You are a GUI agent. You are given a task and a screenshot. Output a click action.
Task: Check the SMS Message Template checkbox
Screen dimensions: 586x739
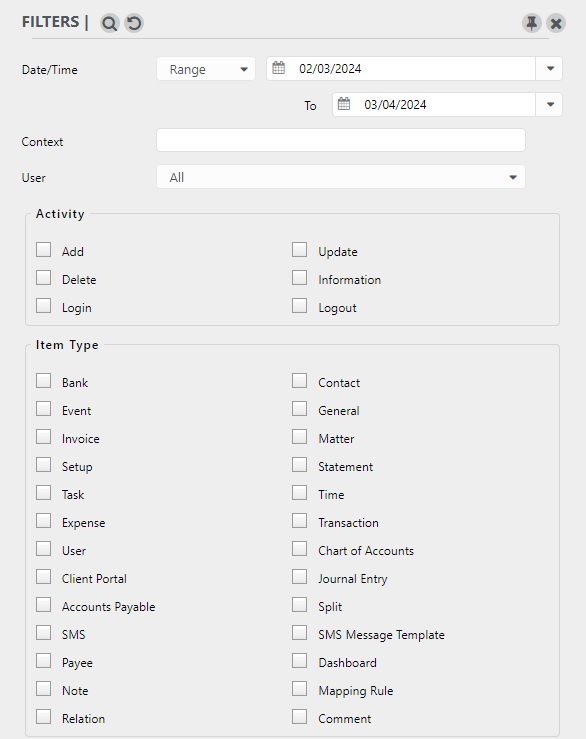[x=299, y=633]
